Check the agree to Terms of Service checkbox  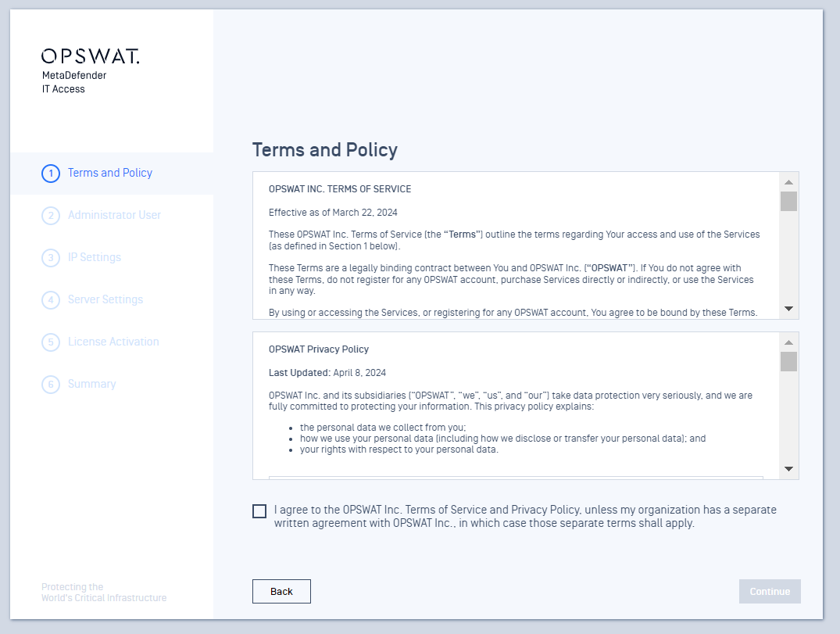click(259, 511)
